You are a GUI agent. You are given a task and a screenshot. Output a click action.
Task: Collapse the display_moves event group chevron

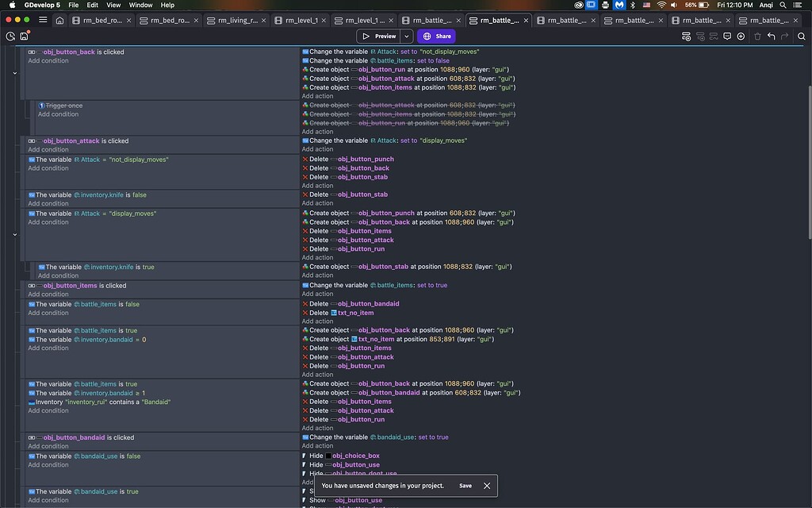pyautogui.click(x=13, y=234)
